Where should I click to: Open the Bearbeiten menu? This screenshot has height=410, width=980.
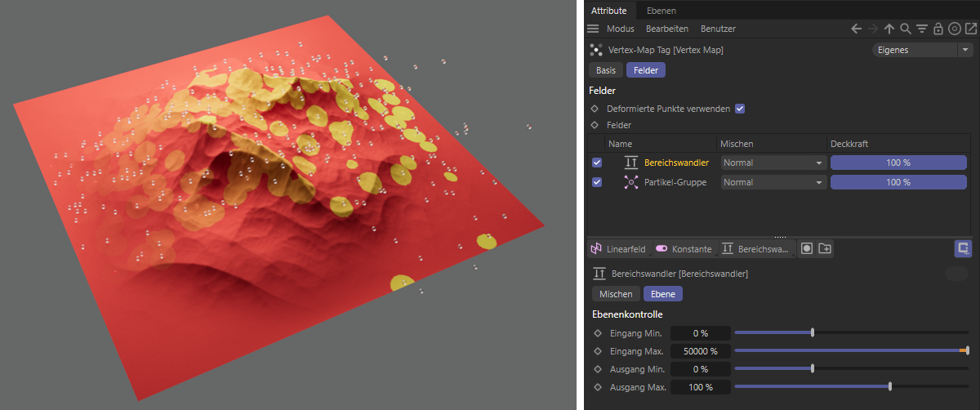tap(666, 29)
